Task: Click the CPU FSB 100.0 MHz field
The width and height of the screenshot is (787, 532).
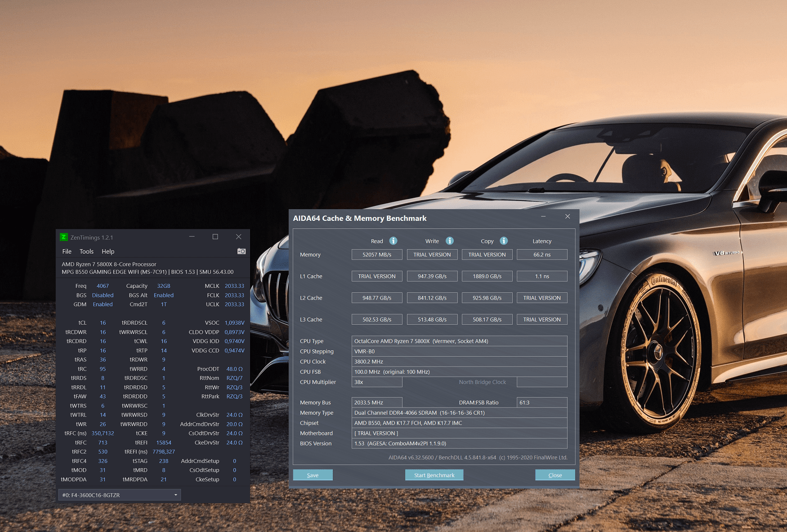Action: click(x=459, y=372)
